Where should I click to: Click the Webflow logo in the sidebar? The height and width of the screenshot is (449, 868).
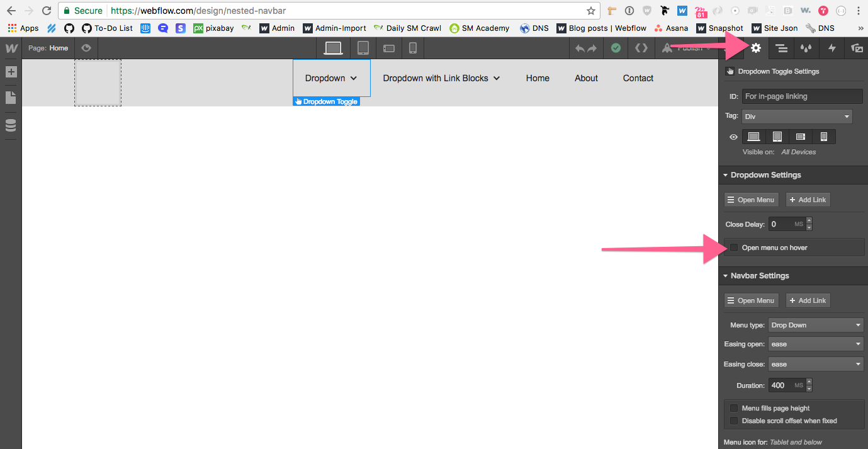pos(11,48)
